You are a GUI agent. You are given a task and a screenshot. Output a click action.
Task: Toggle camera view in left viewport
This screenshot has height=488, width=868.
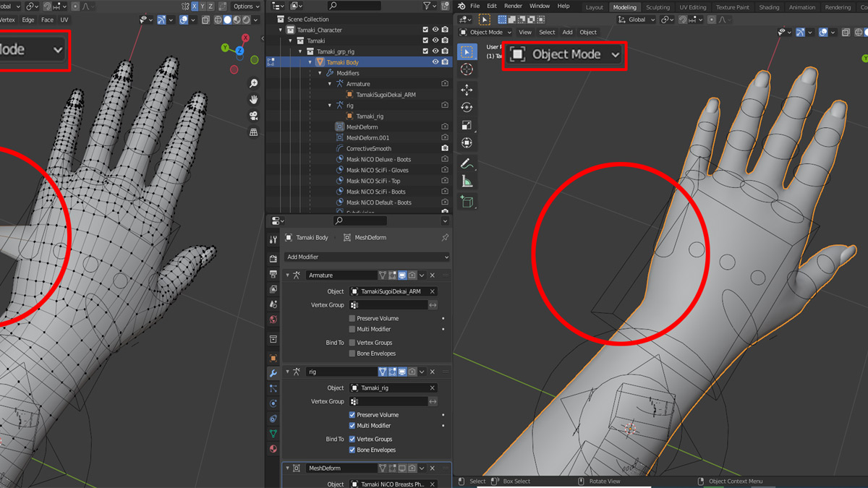click(x=254, y=116)
